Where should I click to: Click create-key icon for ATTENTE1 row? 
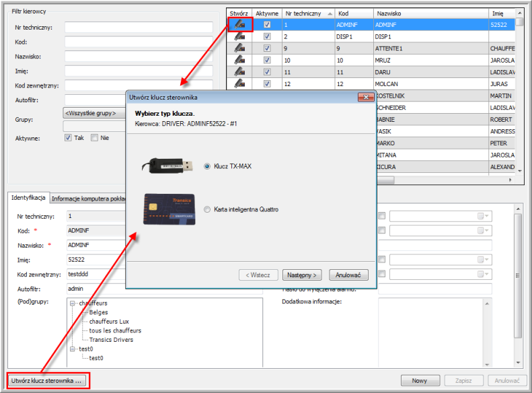tap(239, 48)
